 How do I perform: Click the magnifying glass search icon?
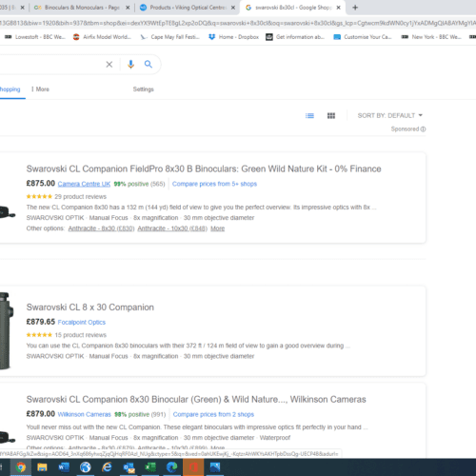149,65
